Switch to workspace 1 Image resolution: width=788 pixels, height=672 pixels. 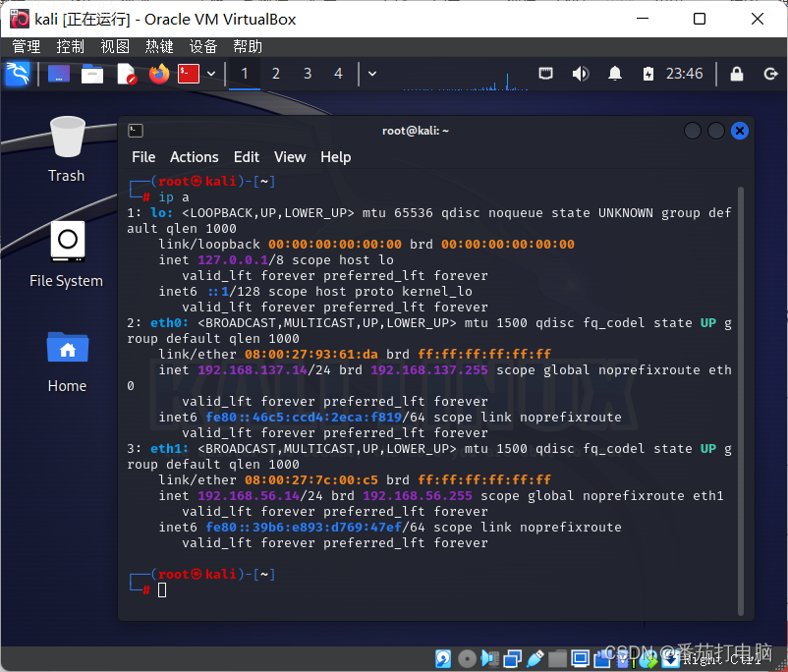(x=245, y=74)
